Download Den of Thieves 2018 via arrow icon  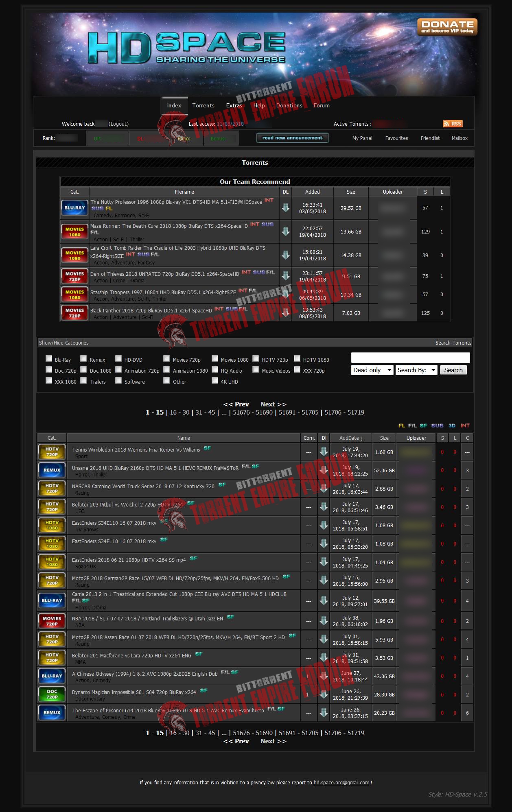click(x=286, y=276)
